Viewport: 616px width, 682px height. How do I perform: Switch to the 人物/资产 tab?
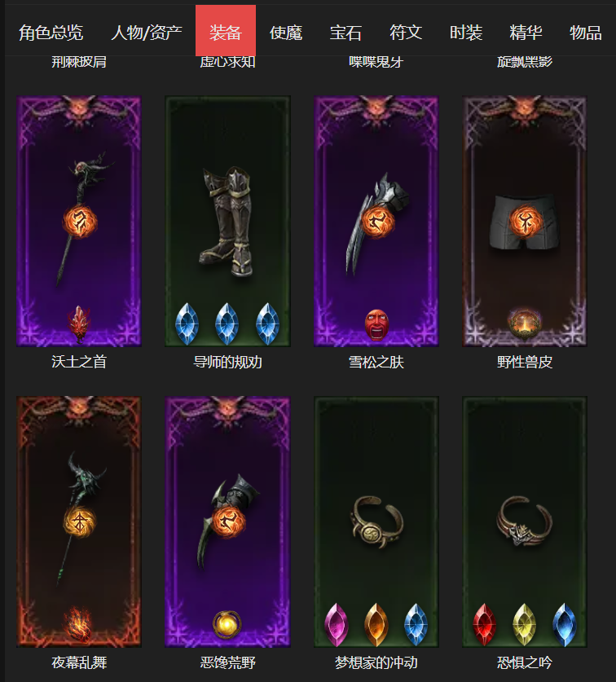[147, 33]
